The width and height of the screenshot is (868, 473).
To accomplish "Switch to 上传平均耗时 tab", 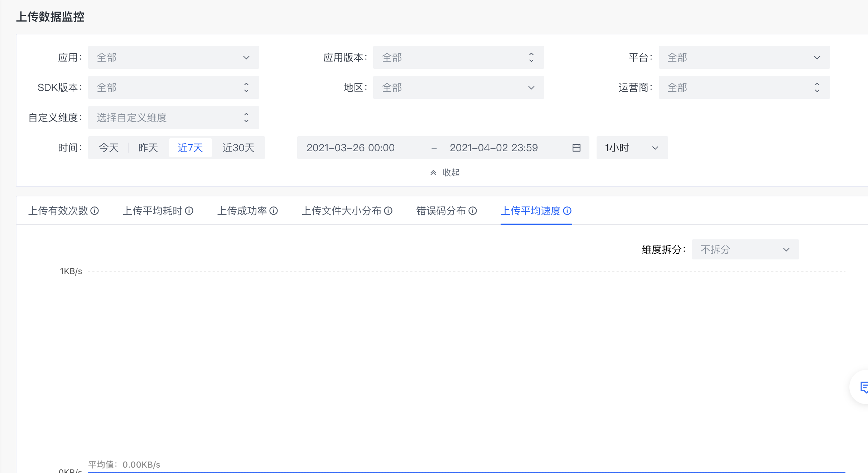I will pos(158,211).
